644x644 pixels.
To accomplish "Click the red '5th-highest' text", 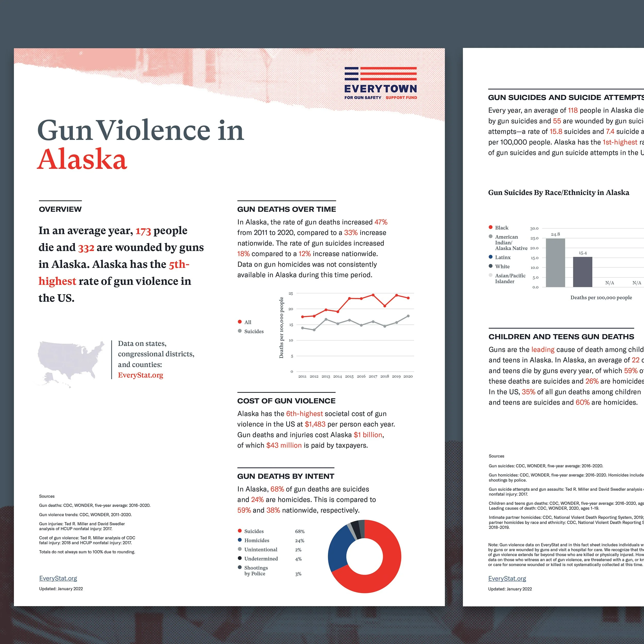I will (x=114, y=273).
